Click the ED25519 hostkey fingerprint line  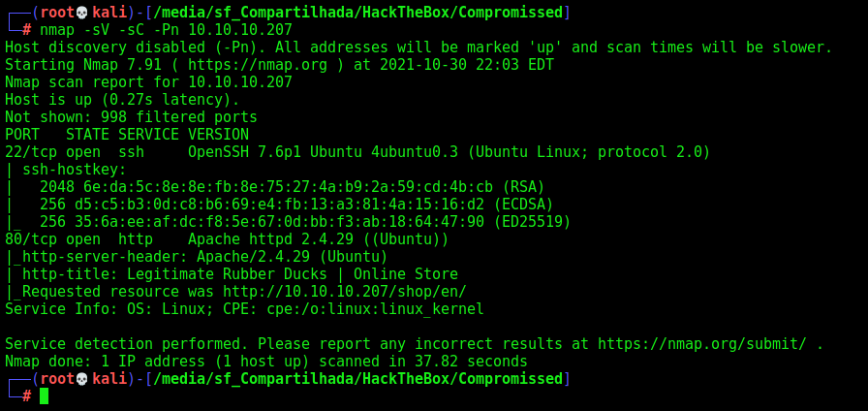[305, 222]
